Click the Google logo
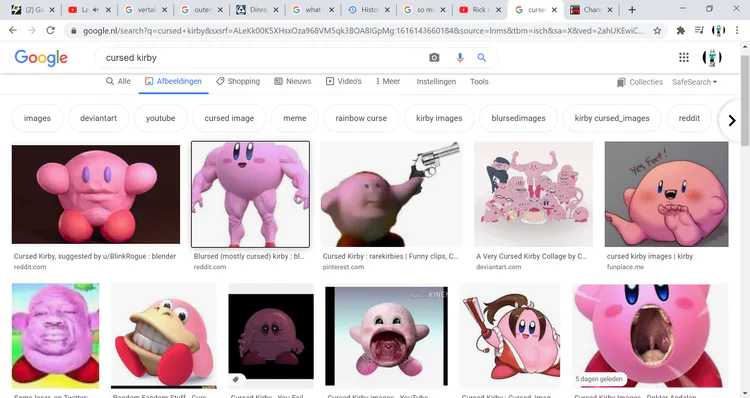Image resolution: width=750 pixels, height=398 pixels. [x=41, y=58]
